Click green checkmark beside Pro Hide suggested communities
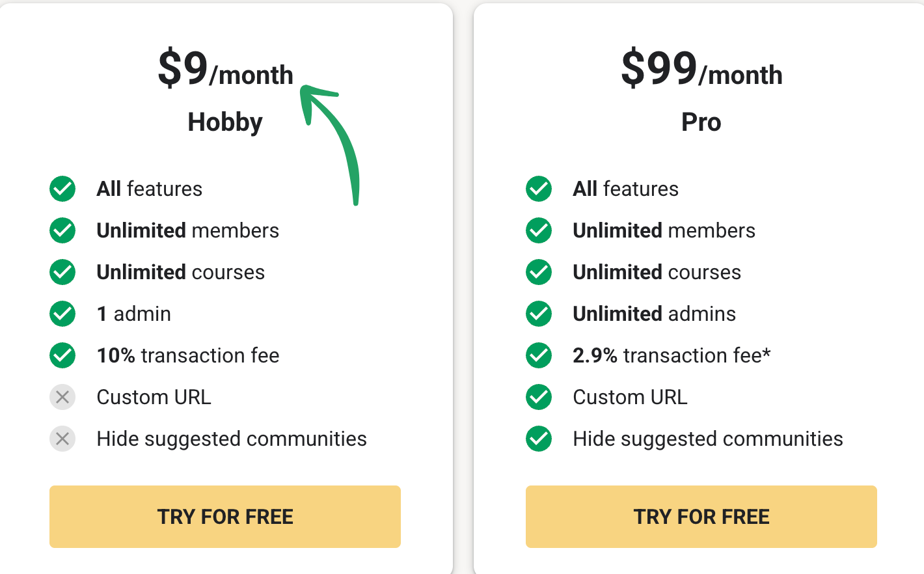 click(539, 439)
